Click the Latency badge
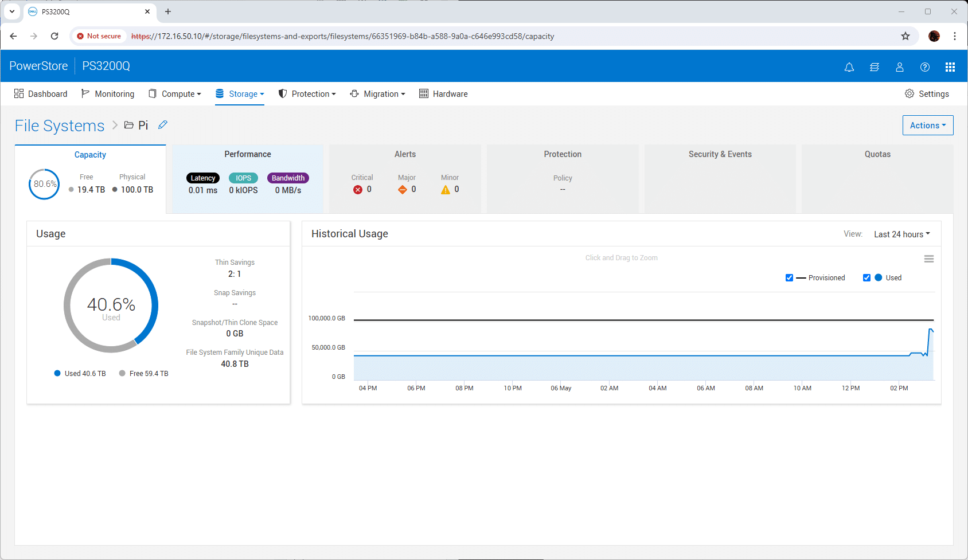This screenshot has height=560, width=968. [x=203, y=178]
